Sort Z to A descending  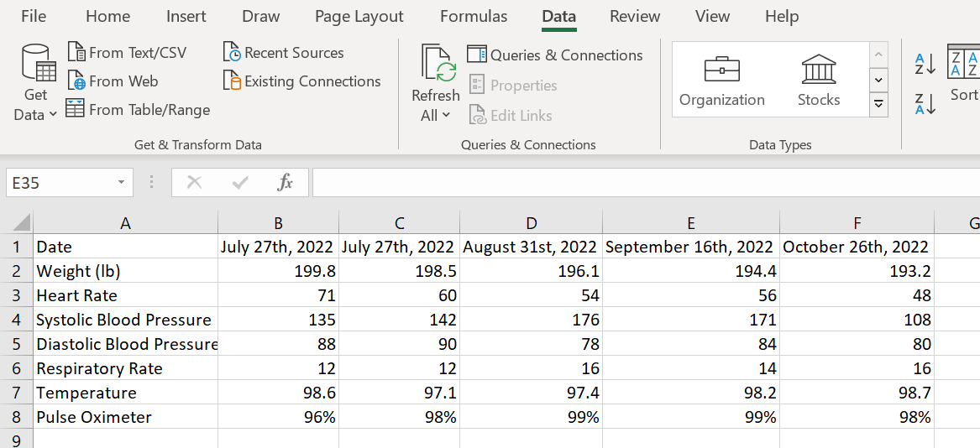coord(925,104)
